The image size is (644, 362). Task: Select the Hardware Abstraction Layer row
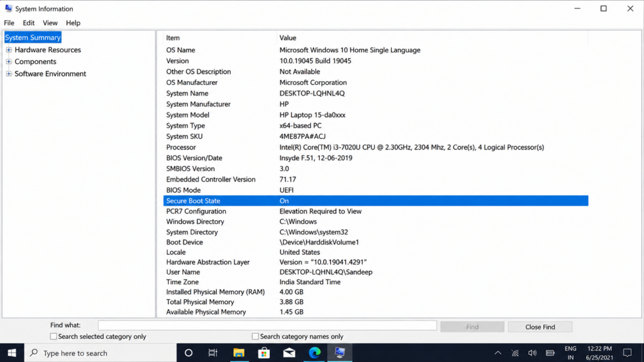tap(376, 262)
